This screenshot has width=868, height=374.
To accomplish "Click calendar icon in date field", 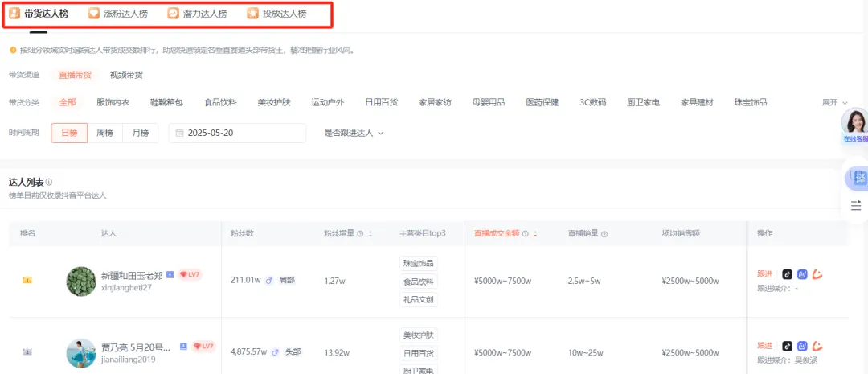I will pyautogui.click(x=179, y=133).
